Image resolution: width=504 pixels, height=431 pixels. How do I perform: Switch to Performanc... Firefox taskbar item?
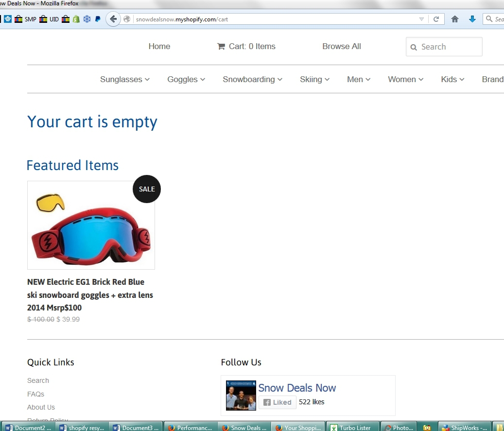[x=191, y=427]
